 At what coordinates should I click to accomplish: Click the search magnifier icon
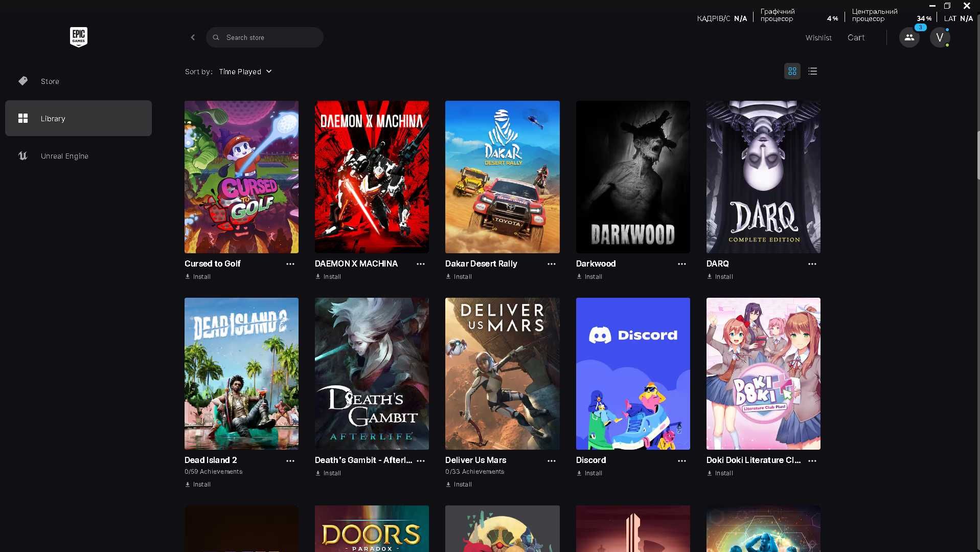216,37
